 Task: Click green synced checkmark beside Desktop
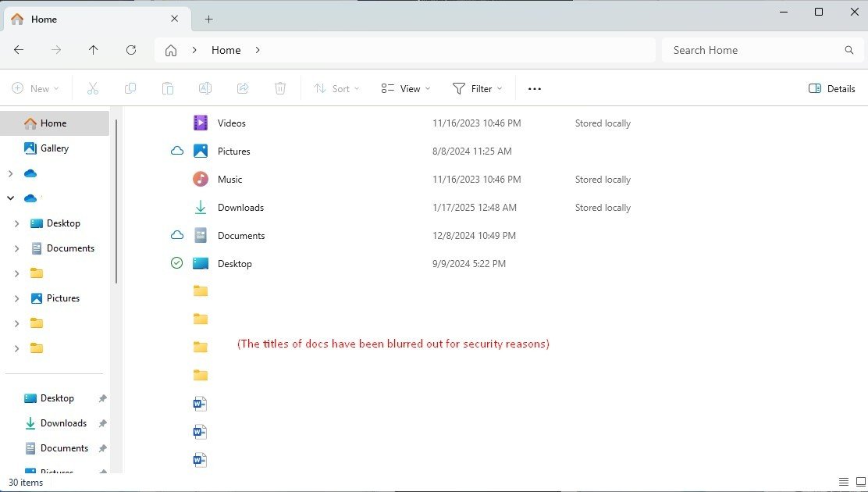[176, 262]
